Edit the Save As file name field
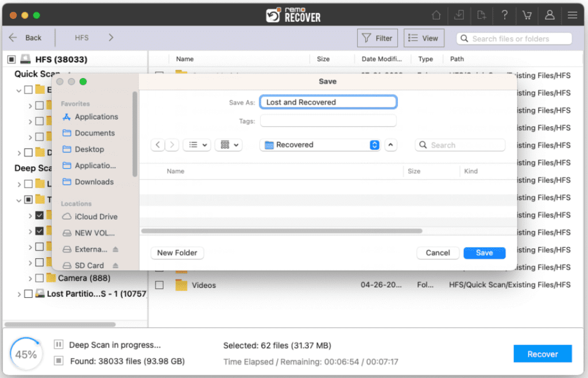The width and height of the screenshot is (588, 378). 328,102
